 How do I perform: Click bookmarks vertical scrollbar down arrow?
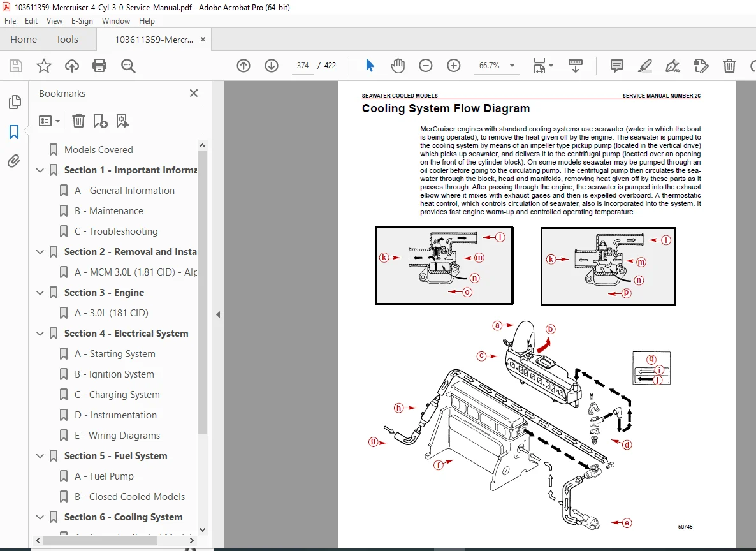[x=203, y=530]
